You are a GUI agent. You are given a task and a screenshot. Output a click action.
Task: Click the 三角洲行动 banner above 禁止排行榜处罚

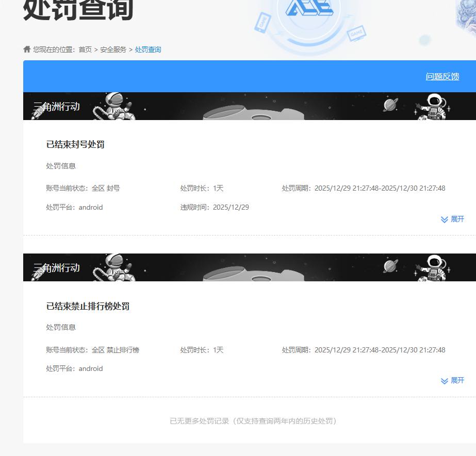click(x=250, y=267)
